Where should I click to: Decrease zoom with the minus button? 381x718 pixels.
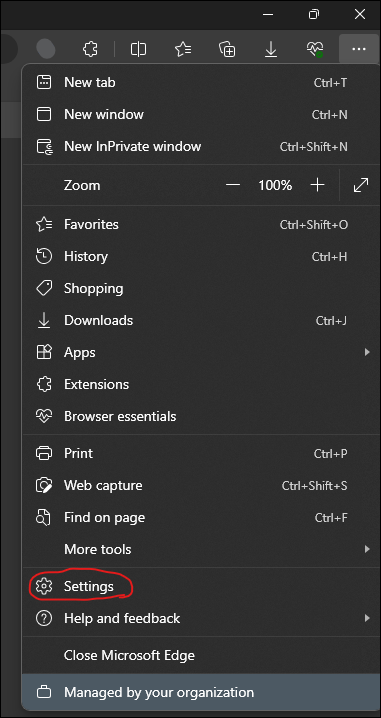click(x=233, y=185)
